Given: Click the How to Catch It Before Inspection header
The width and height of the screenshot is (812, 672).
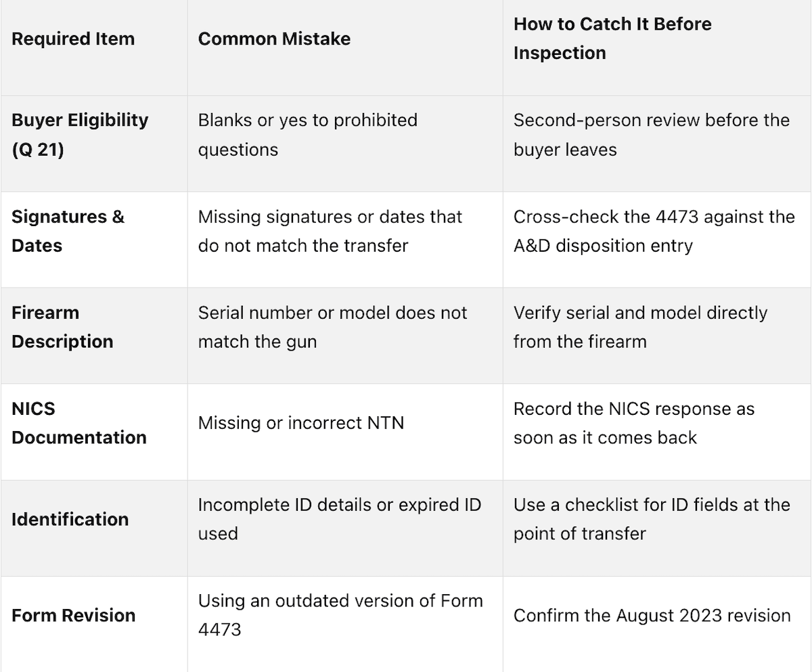Looking at the screenshot, I should point(612,39).
